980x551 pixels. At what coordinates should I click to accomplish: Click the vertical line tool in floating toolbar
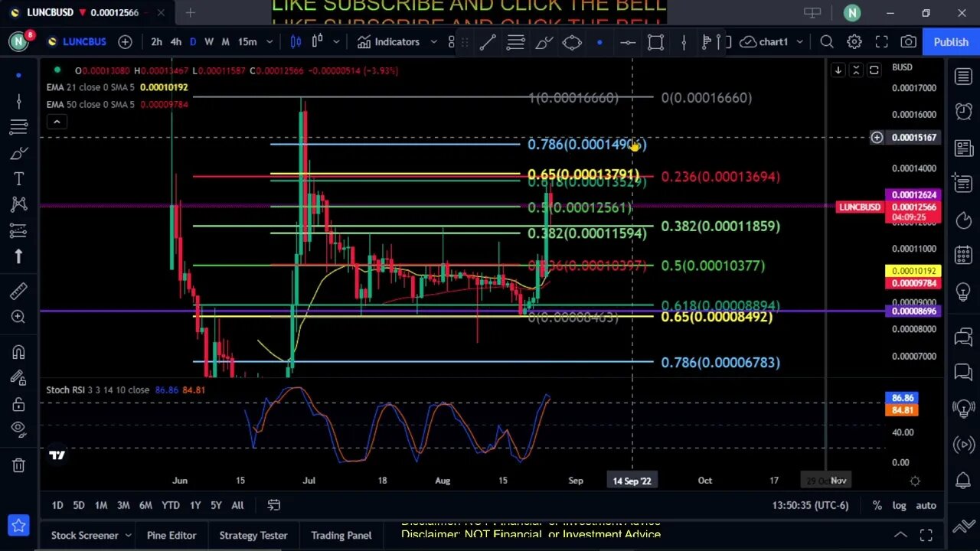[x=684, y=43]
